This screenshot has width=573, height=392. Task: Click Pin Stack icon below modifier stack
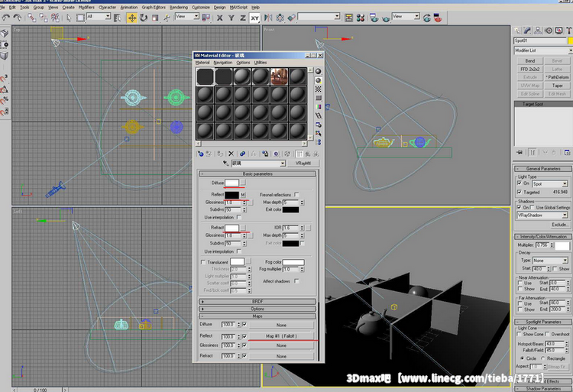click(x=520, y=152)
